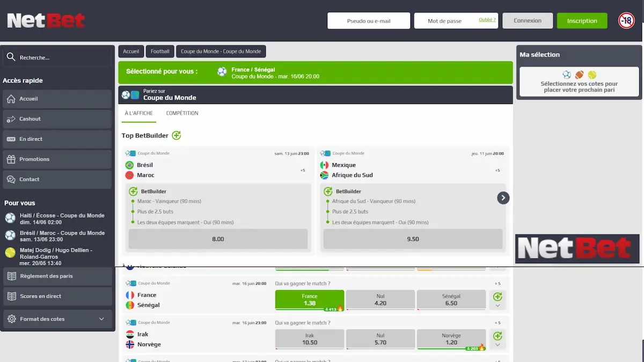Click the BetBuilder icon in Brésil/Maroc card
Viewport: 644px width, 362px height.
point(133,191)
